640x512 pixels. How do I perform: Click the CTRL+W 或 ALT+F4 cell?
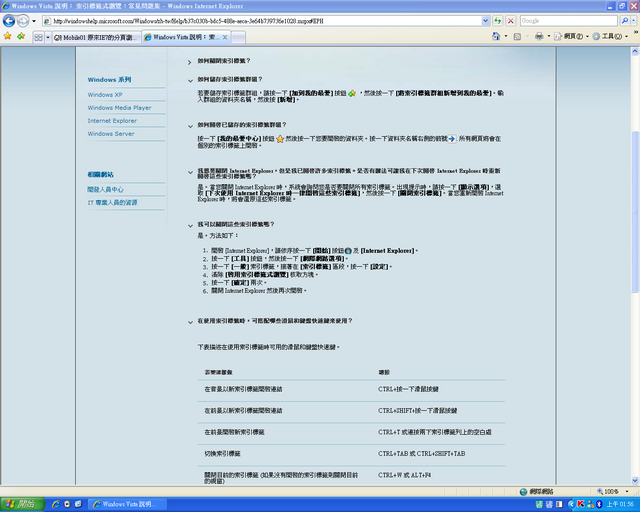click(404, 475)
